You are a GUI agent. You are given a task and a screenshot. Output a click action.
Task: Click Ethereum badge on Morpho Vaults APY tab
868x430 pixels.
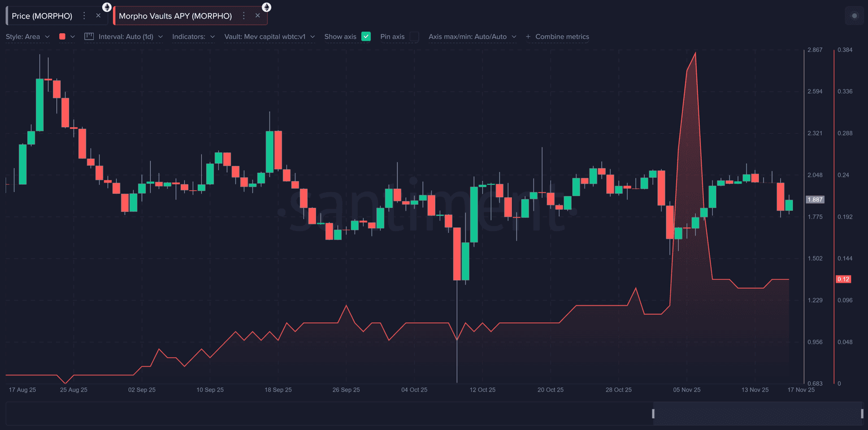(x=266, y=7)
